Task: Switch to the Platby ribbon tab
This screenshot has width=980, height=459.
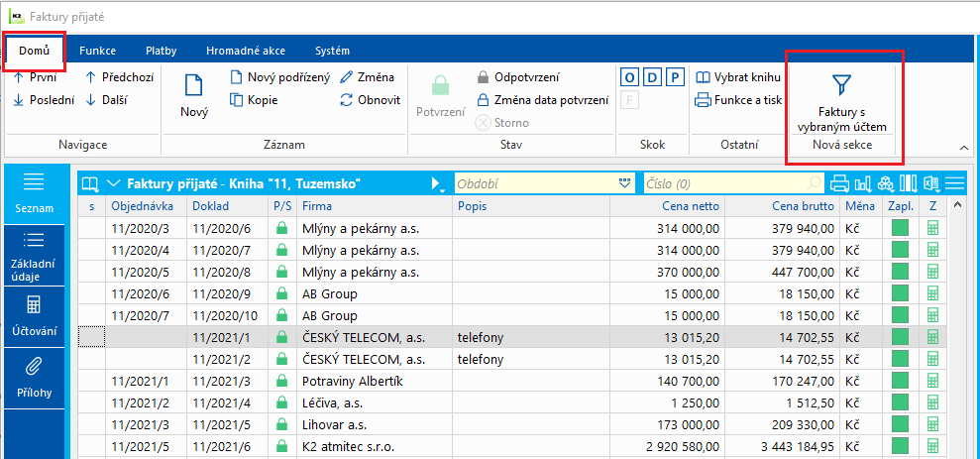Action: [x=162, y=51]
